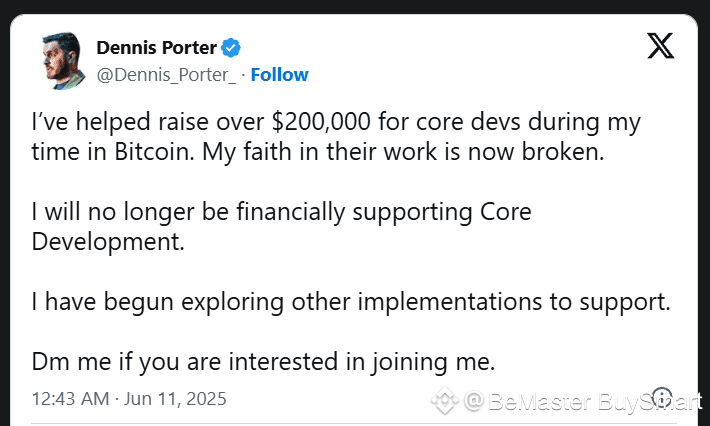Click the Binance watermark logo
The width and height of the screenshot is (710, 426).
443,402
